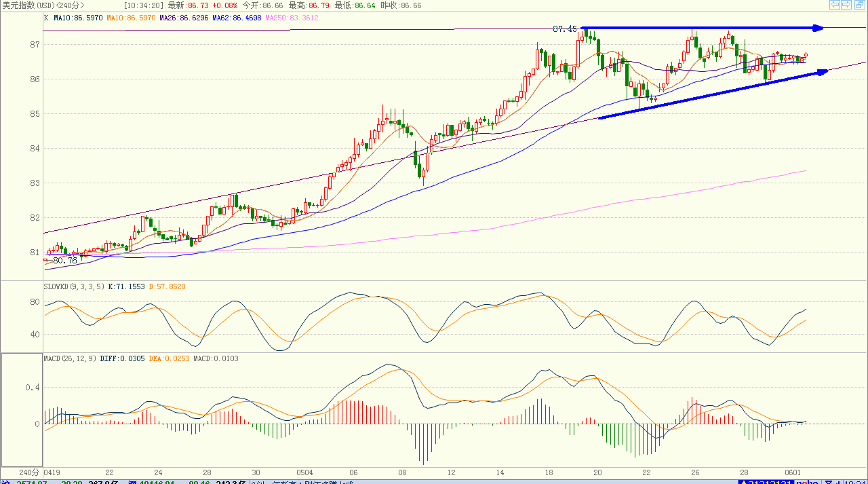
Task: Select the SLOWKD(9,3,3,5) indicator title
Action: (x=74, y=286)
